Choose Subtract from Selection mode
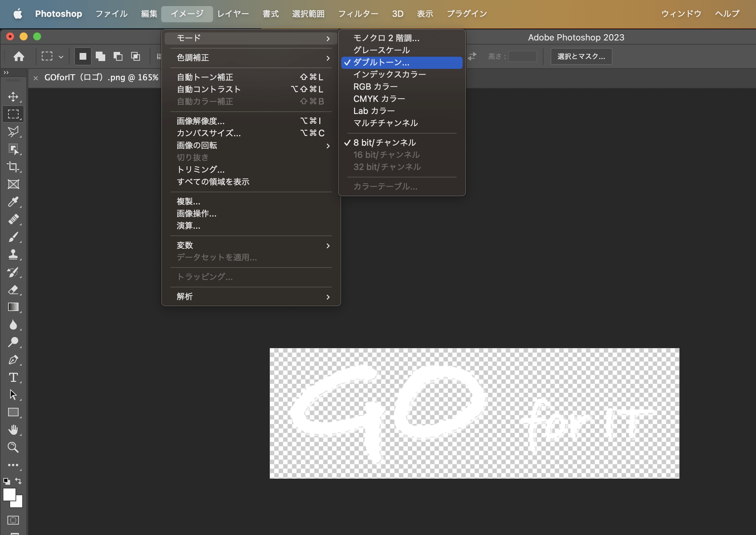This screenshot has width=756, height=535. tap(118, 56)
